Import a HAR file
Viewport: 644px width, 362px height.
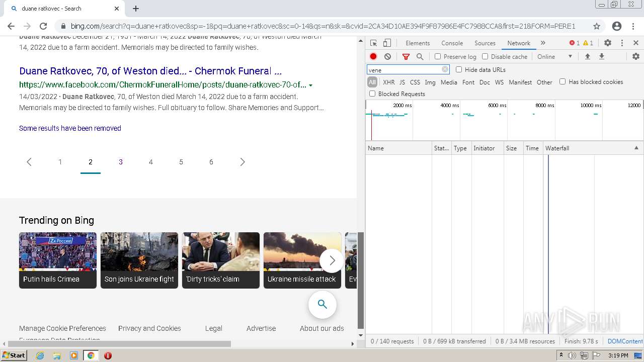point(587,57)
